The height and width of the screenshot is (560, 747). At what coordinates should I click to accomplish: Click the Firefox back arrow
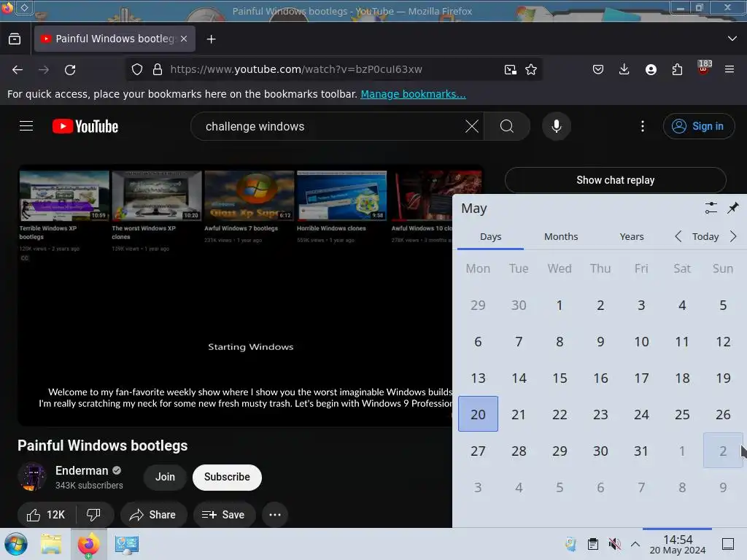(18, 69)
